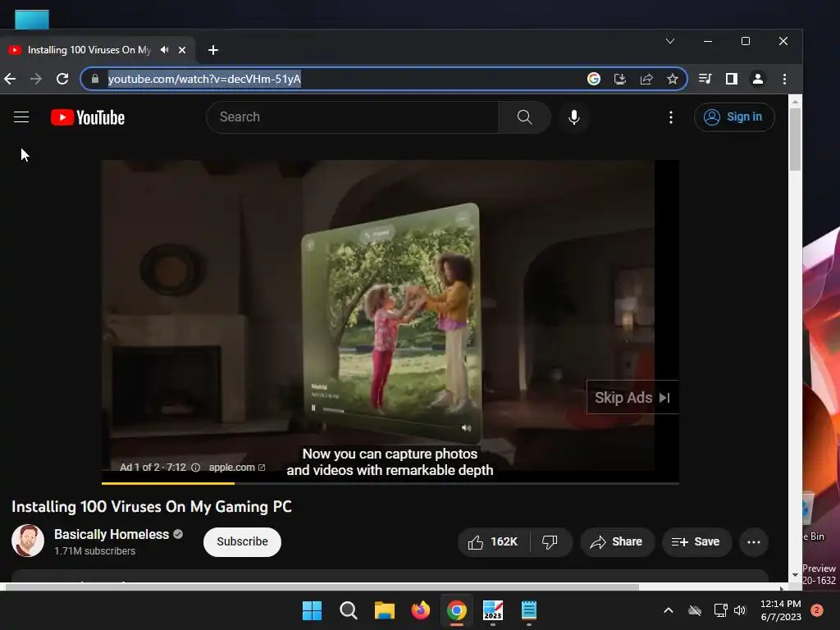Dislike the video with thumbs down

(x=550, y=542)
